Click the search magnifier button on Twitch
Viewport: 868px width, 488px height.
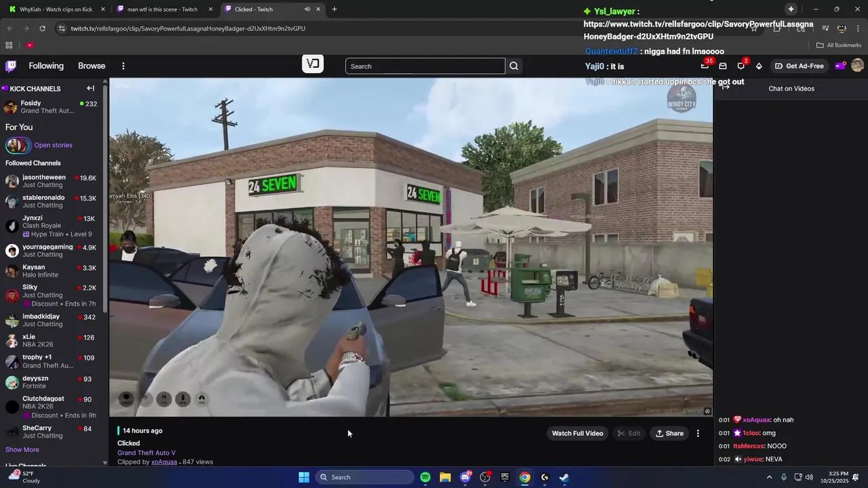[514, 66]
